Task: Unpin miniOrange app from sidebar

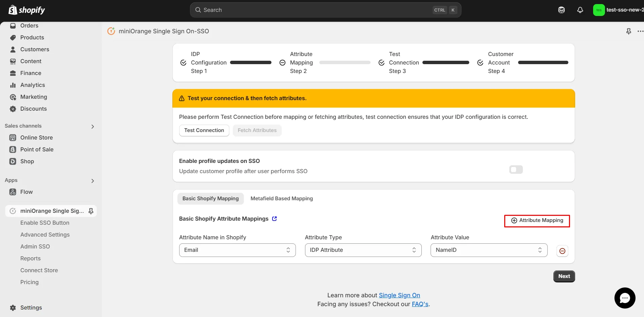Action: click(91, 211)
